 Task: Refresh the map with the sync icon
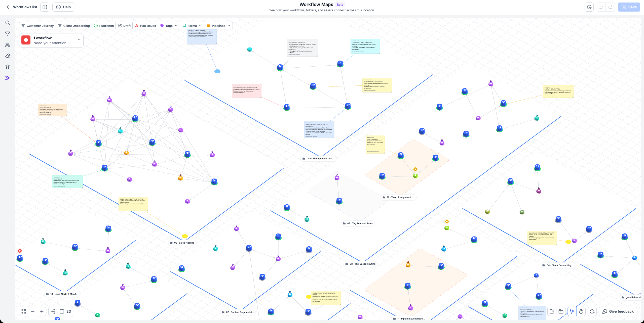pos(592,311)
